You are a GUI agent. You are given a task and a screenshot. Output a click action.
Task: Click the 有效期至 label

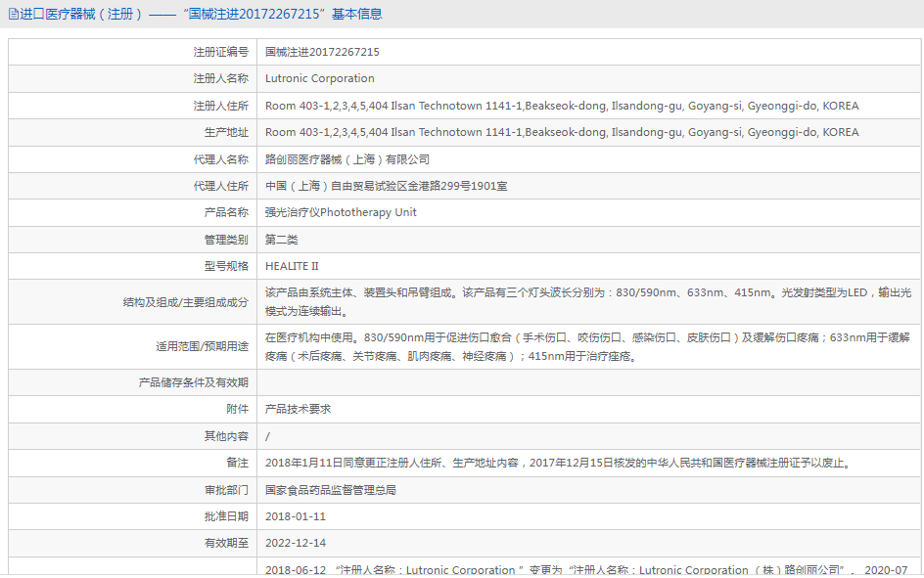(x=226, y=543)
